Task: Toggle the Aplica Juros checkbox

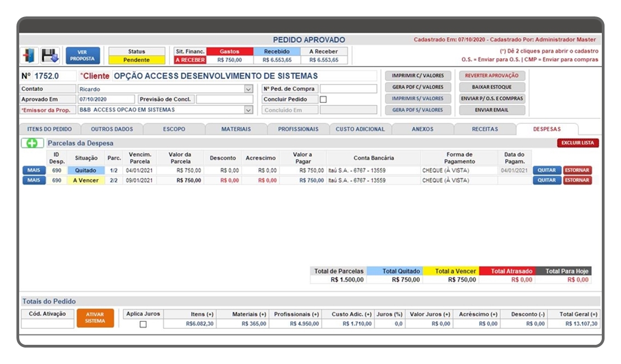Action: pyautogui.click(x=143, y=324)
